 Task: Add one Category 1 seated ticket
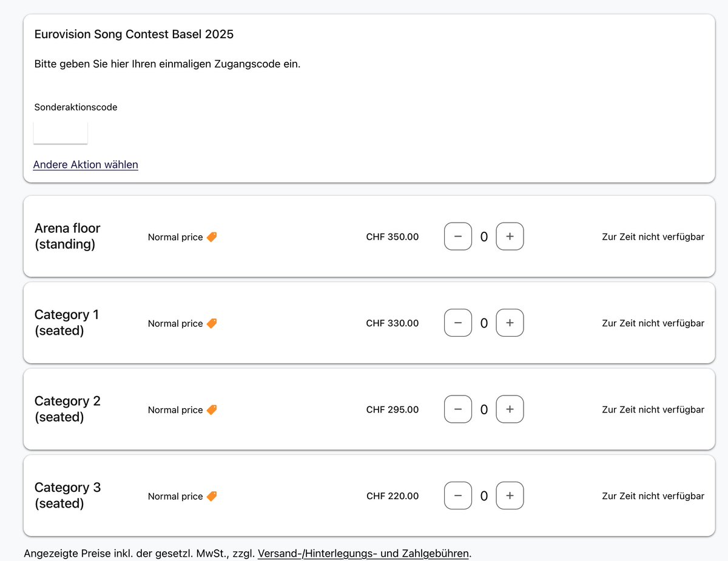coord(510,323)
